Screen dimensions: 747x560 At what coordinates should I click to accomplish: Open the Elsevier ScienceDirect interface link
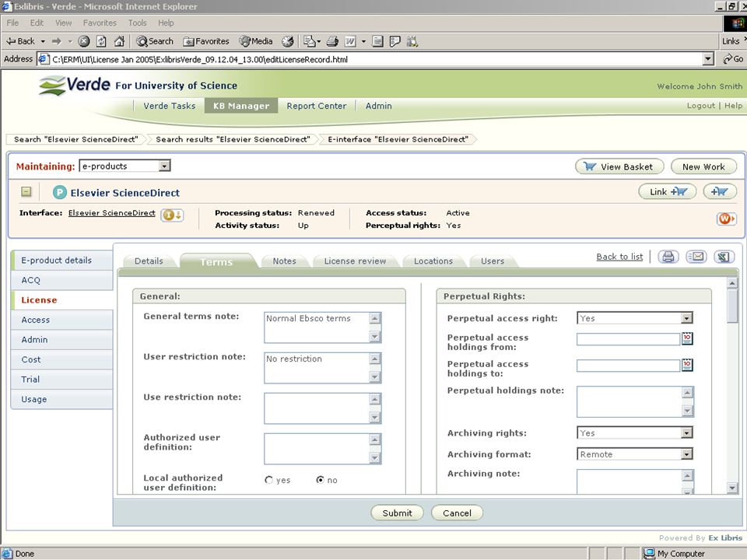(111, 213)
